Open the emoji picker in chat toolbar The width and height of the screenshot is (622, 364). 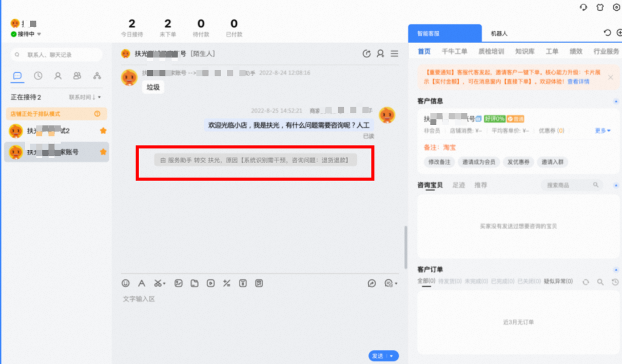126,283
